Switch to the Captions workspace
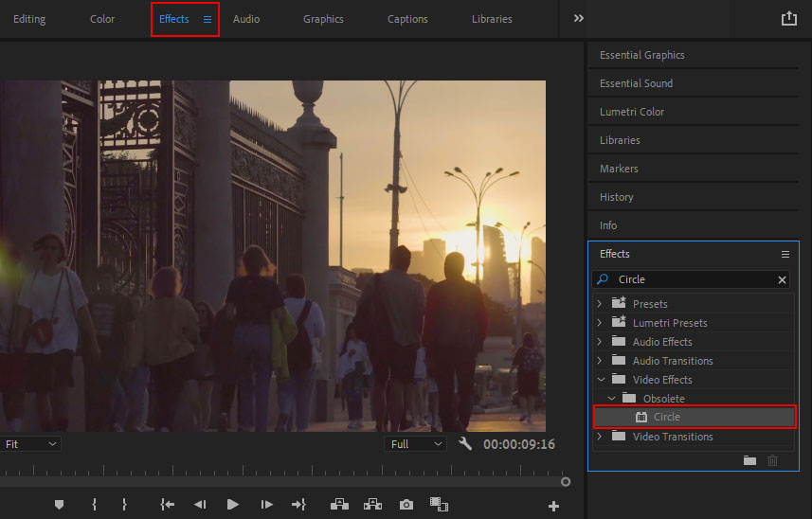This screenshot has width=812, height=519. coord(407,19)
